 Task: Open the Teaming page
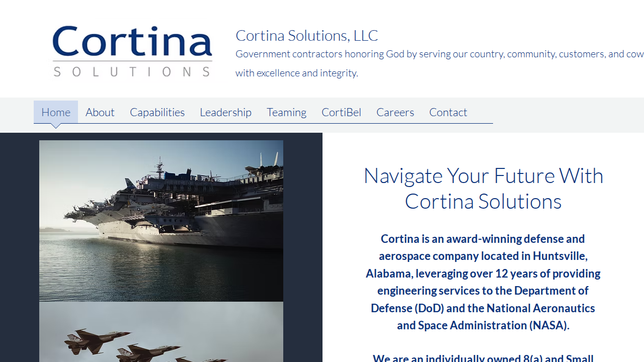[x=286, y=112]
